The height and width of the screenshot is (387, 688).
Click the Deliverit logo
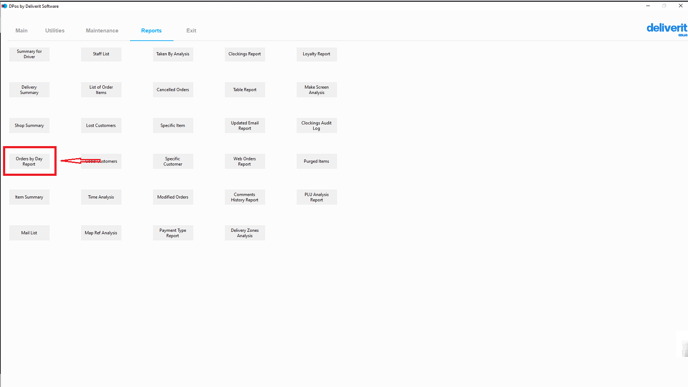(x=667, y=29)
